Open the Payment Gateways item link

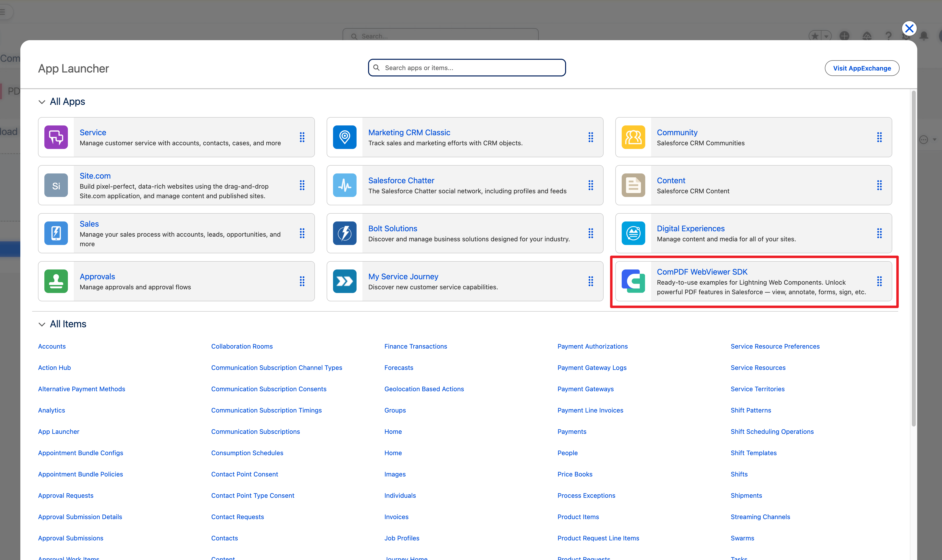(585, 389)
